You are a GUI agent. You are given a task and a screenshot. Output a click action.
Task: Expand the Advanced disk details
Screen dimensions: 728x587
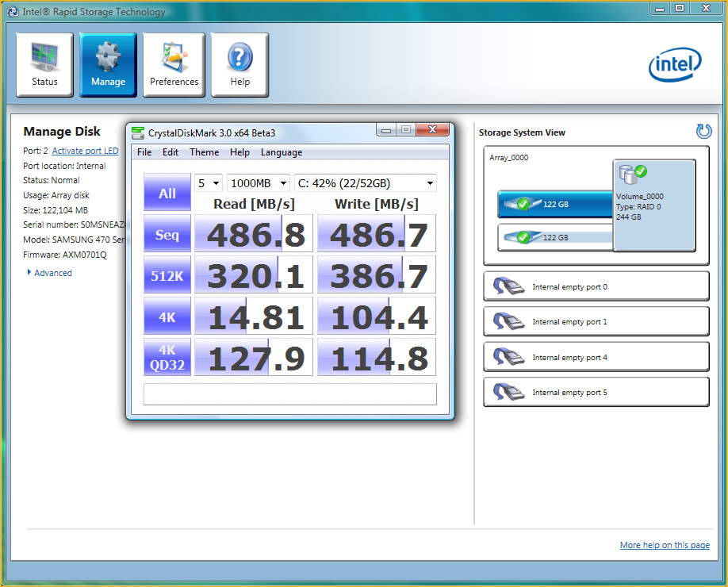[50, 273]
